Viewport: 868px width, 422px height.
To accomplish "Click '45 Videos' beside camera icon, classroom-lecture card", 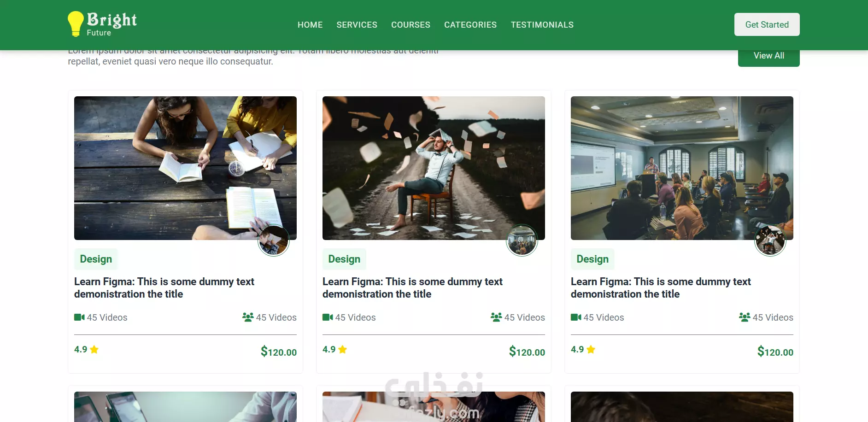I will [x=604, y=317].
